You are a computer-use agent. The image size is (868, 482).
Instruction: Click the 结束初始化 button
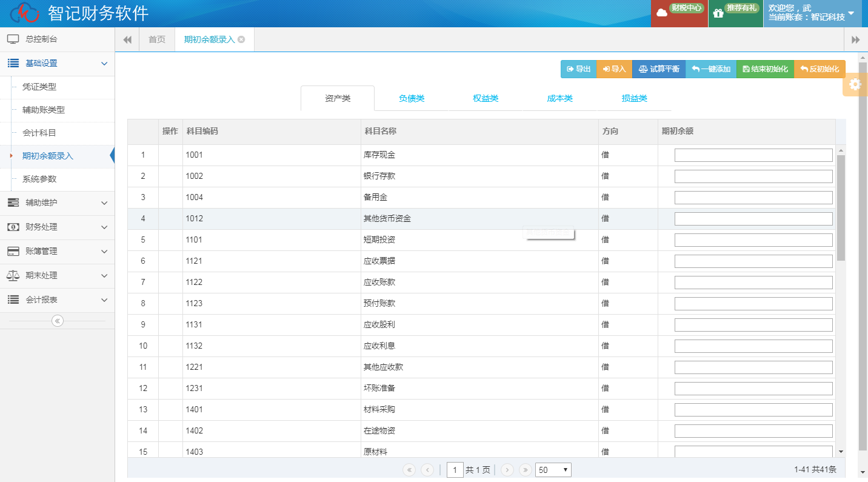(x=765, y=69)
